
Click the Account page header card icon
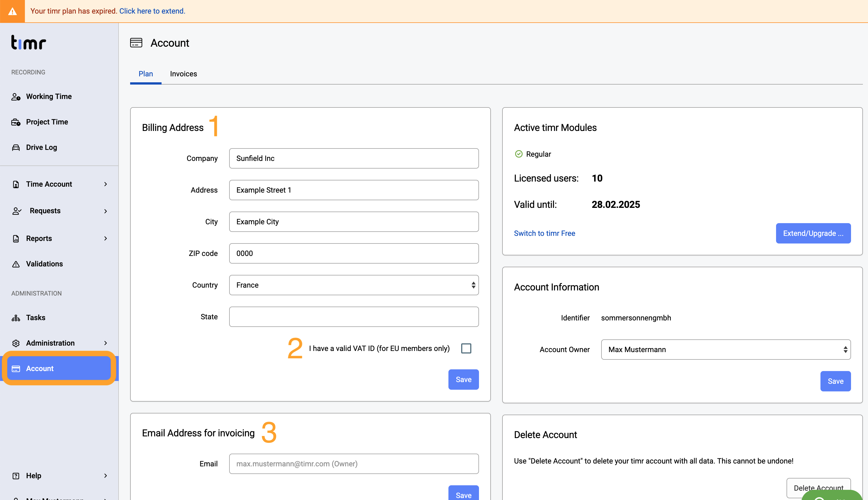click(x=136, y=43)
